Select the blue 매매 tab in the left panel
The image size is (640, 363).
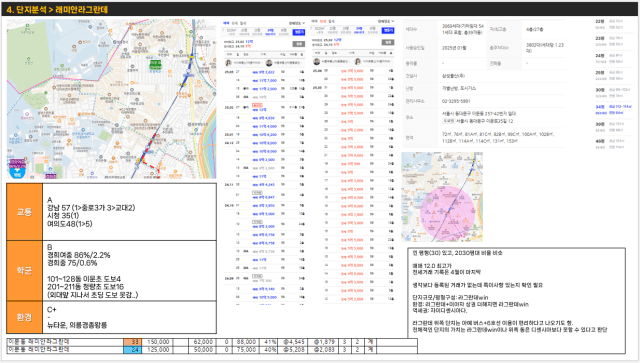click(227, 23)
